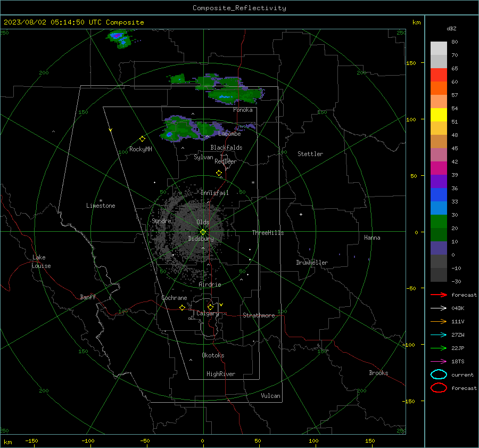Click the yellow diamond marker above Calgary
Screen dimensions: 479x448
click(210, 307)
